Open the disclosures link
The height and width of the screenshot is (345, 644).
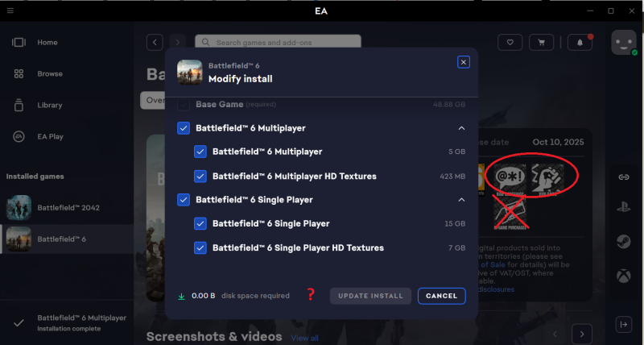[496, 289]
